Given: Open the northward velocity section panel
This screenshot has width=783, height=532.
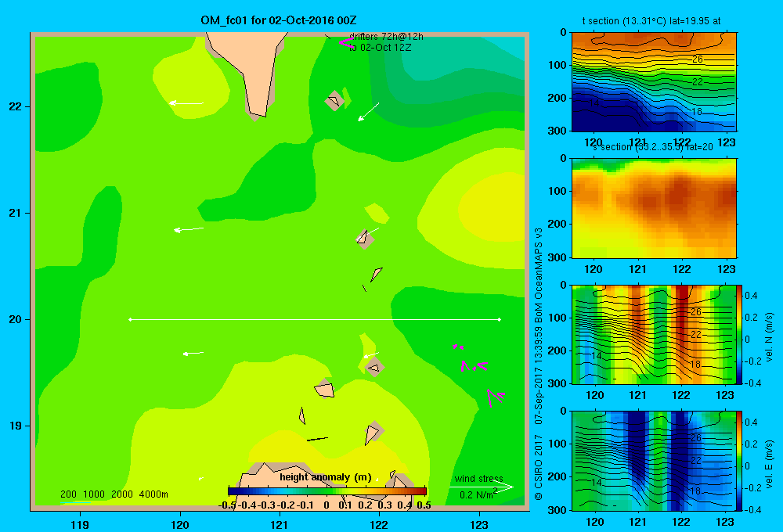Looking at the screenshot, I should (654, 334).
